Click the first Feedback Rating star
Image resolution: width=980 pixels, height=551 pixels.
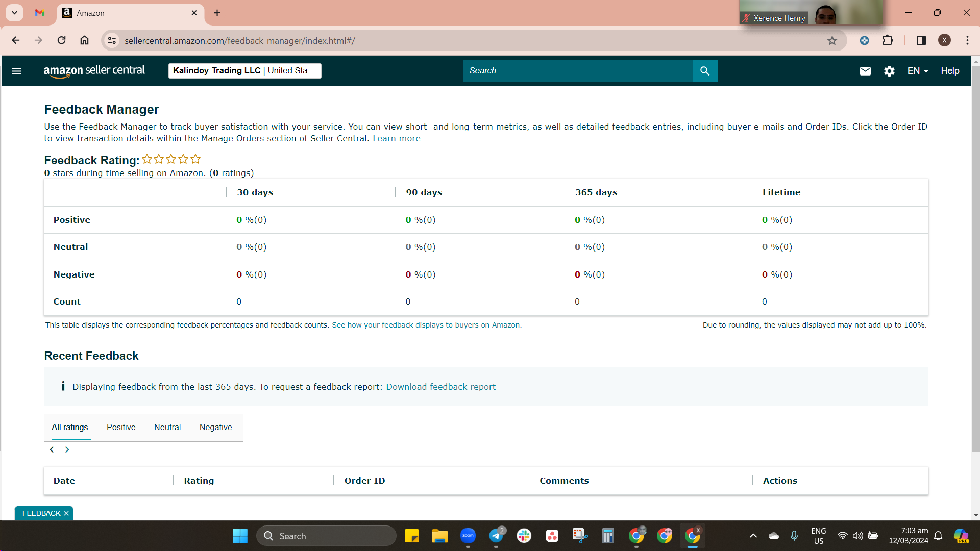[147, 159]
